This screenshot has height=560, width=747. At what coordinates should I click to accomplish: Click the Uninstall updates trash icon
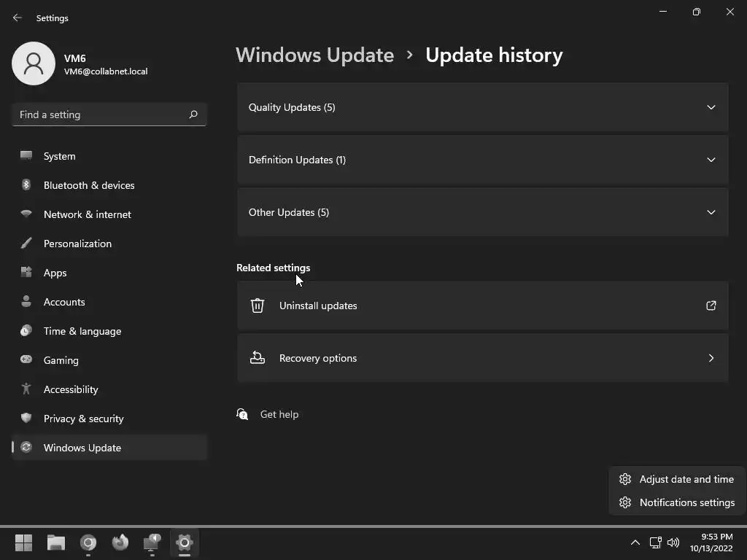258,306
